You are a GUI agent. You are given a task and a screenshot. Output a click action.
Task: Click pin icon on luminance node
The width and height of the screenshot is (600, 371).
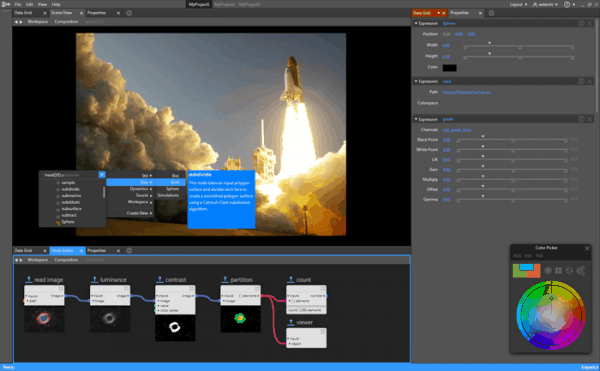(95, 279)
